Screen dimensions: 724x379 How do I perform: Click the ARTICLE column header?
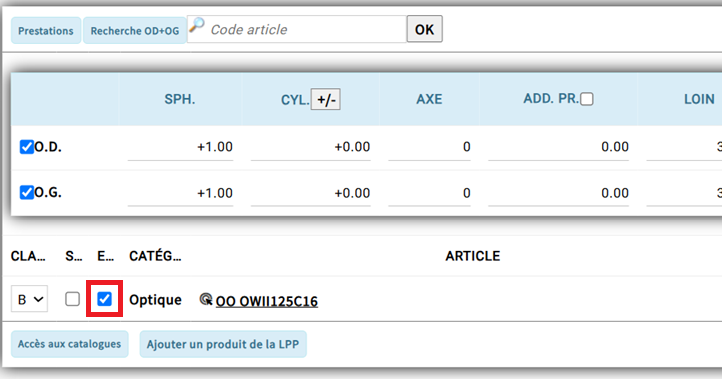click(x=473, y=256)
